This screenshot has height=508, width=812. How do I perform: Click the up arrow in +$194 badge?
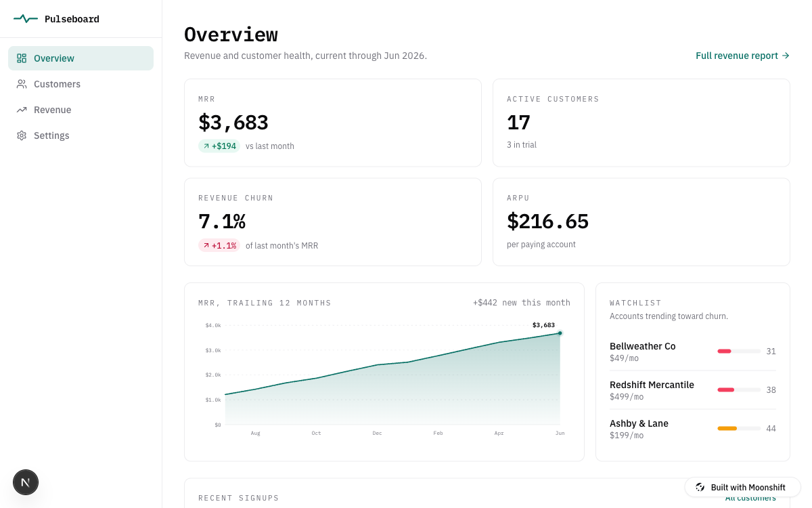click(x=206, y=146)
